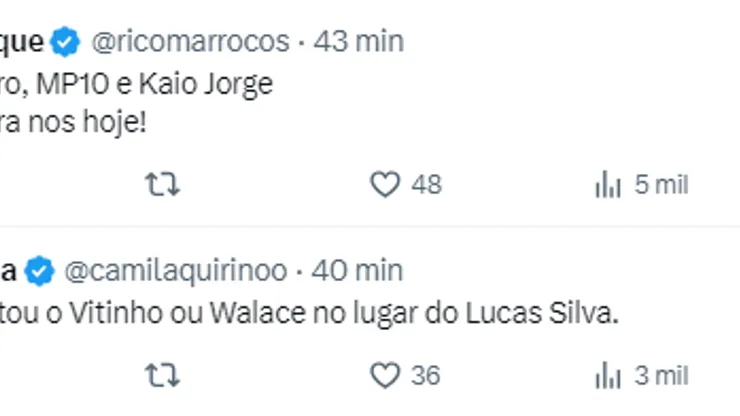Repost the @ricomarrocos tweet
Screen dimensions: 740x416
coord(162,184)
